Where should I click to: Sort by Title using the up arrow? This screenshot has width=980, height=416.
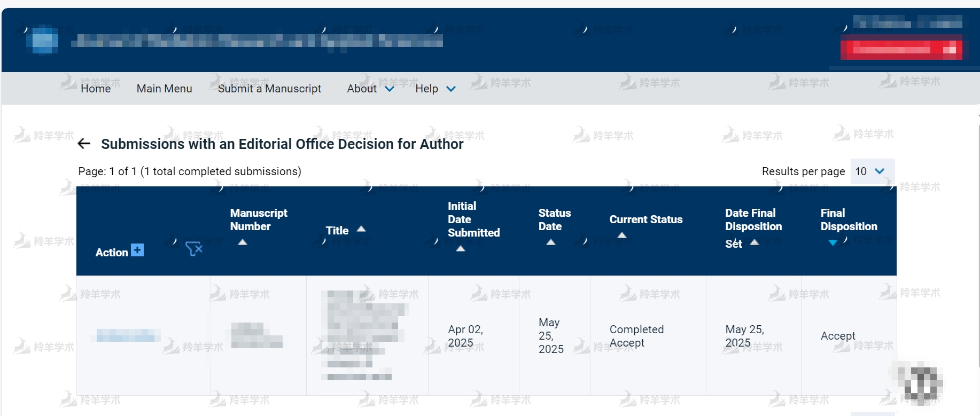click(361, 229)
